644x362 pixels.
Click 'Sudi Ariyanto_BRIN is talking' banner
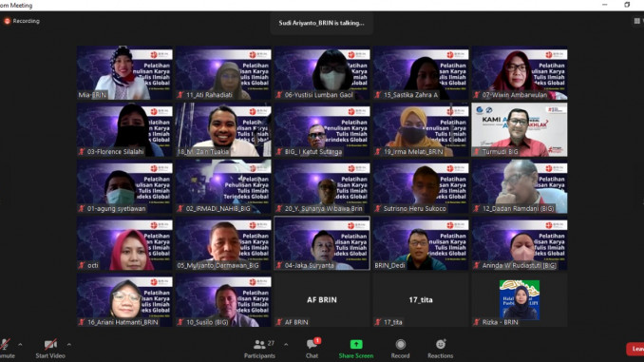[x=322, y=23]
